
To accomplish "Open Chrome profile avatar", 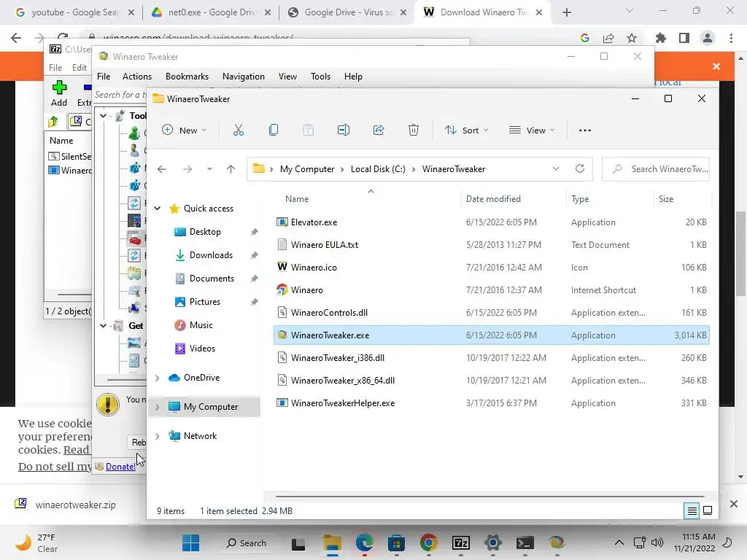I will click(708, 38).
